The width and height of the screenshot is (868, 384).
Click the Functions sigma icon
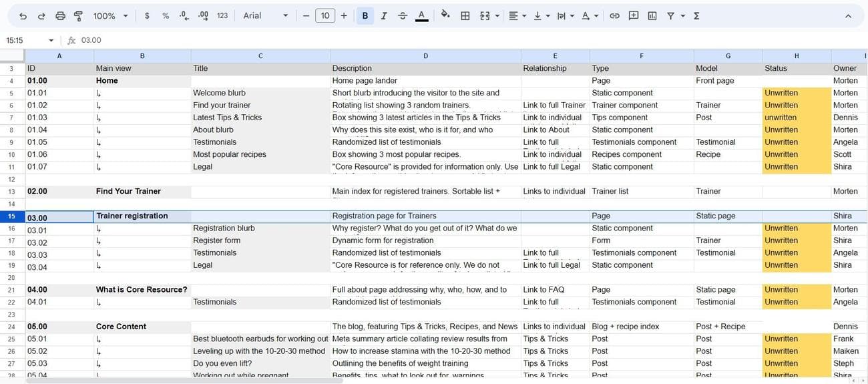point(696,15)
